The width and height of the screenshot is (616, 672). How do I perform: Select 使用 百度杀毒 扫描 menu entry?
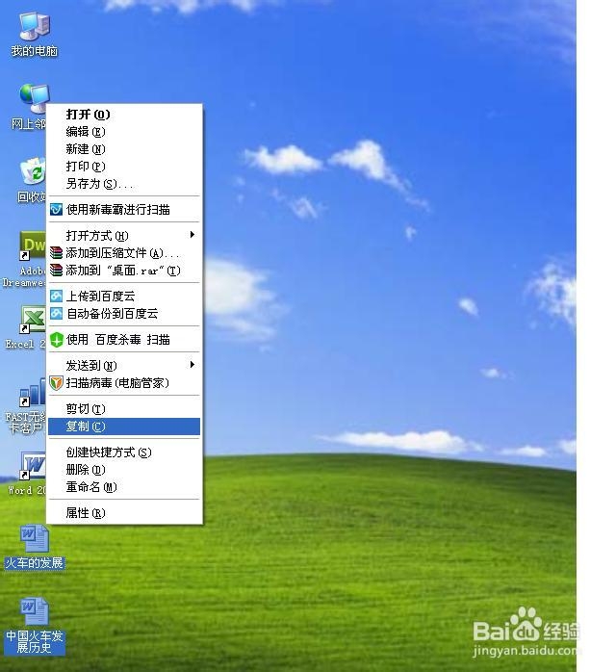124,340
